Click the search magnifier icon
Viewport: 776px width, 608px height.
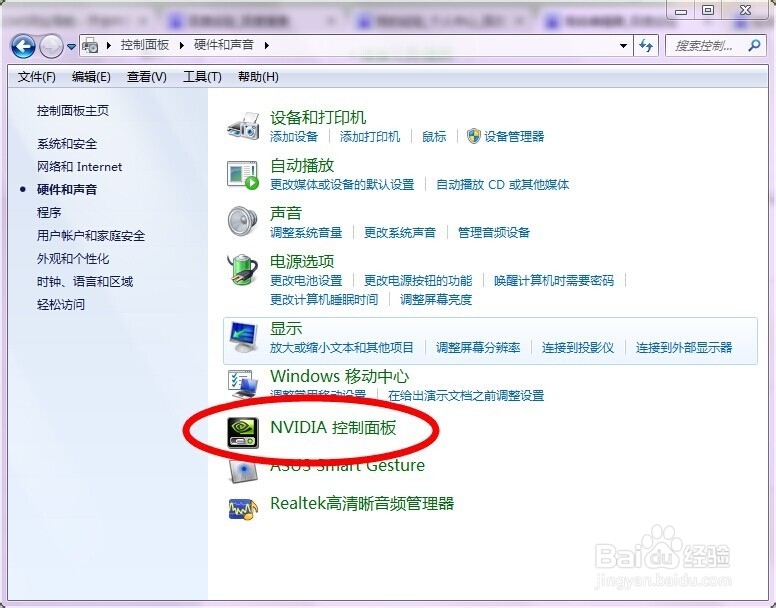click(754, 46)
